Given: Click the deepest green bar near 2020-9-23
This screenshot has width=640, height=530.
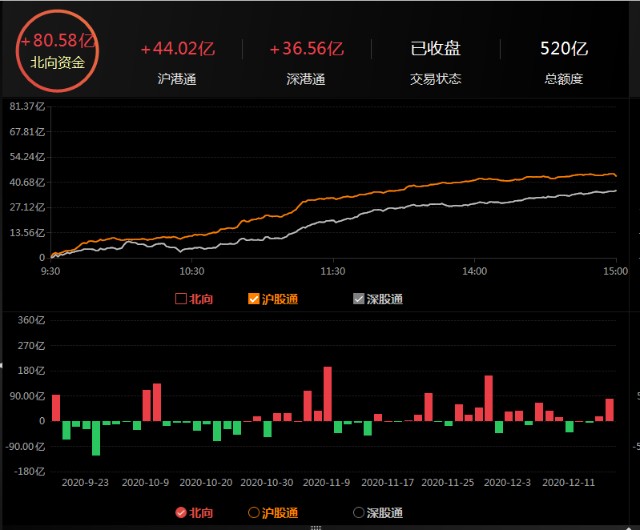Looking at the screenshot, I should click(96, 438).
